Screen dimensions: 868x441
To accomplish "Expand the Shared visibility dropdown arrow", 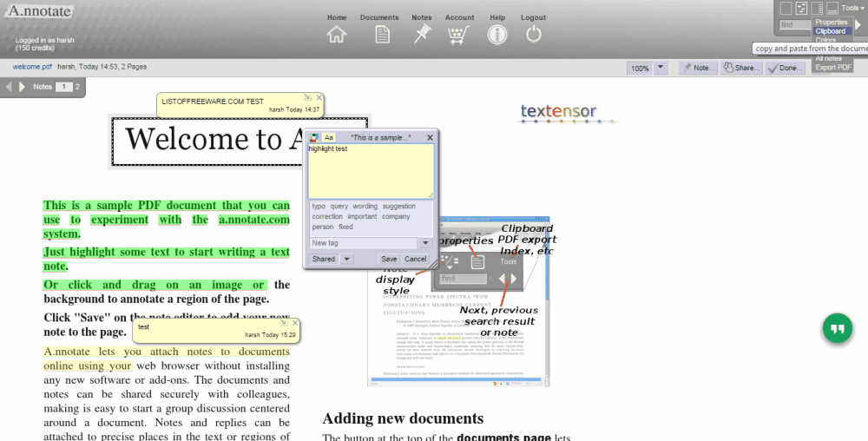I will click(346, 259).
